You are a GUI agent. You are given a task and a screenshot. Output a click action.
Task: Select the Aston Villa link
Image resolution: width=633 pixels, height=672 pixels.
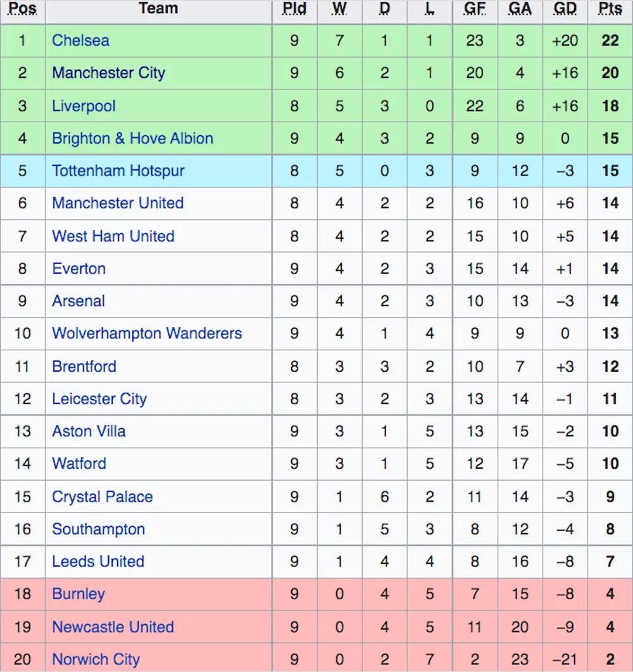[x=89, y=431]
